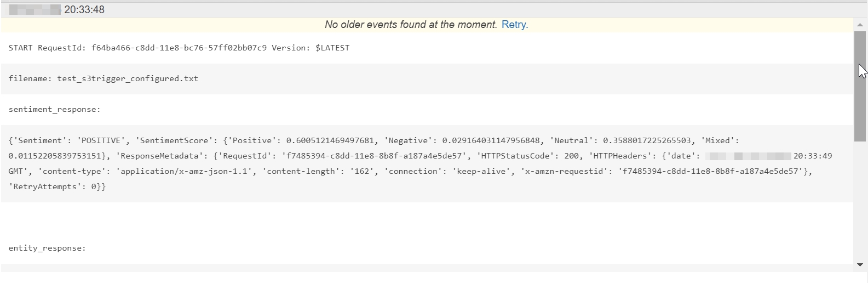Screen dimensions: 868x283
Task: Click the empty scrollbar track below the thumb
Action: [x=860, y=203]
